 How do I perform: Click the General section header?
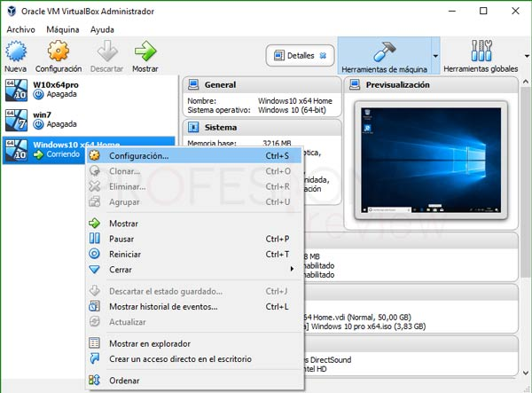(262, 84)
